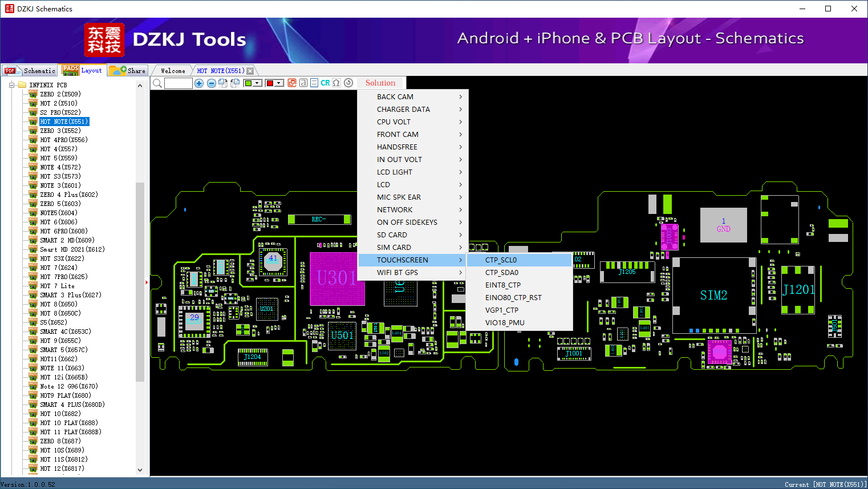The height and width of the screenshot is (489, 868).
Task: Select CTP_SDA0 from the touchscreen submenu
Action: click(x=520, y=273)
